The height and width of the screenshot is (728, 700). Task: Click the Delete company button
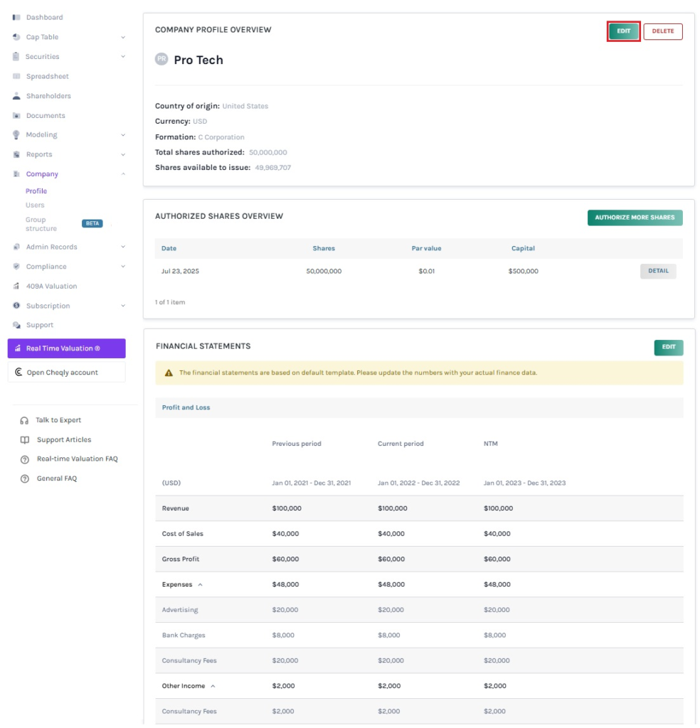click(x=663, y=31)
